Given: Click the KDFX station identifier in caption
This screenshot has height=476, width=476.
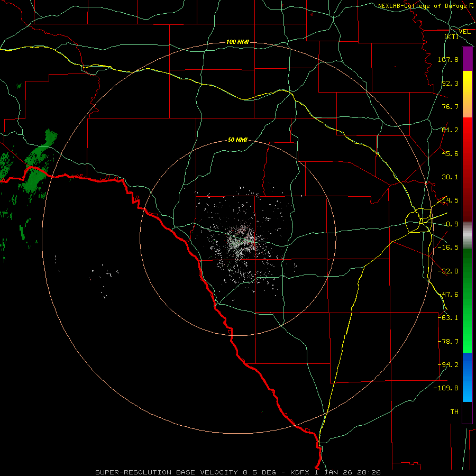Looking at the screenshot, I should (301, 472).
